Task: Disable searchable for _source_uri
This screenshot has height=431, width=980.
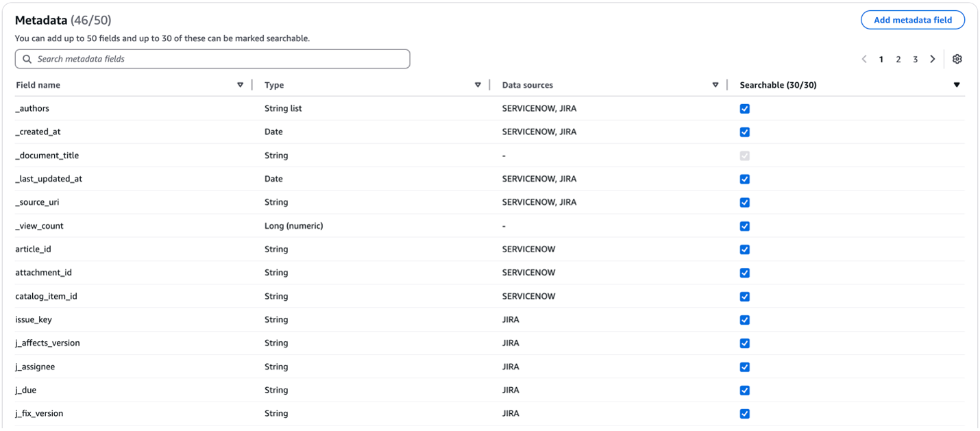Action: tap(744, 202)
